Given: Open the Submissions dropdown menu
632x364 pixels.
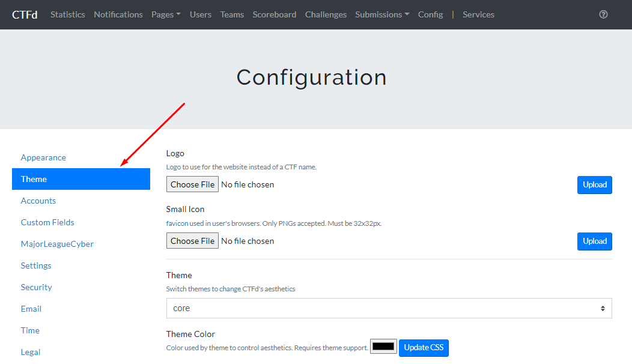Looking at the screenshot, I should point(382,14).
